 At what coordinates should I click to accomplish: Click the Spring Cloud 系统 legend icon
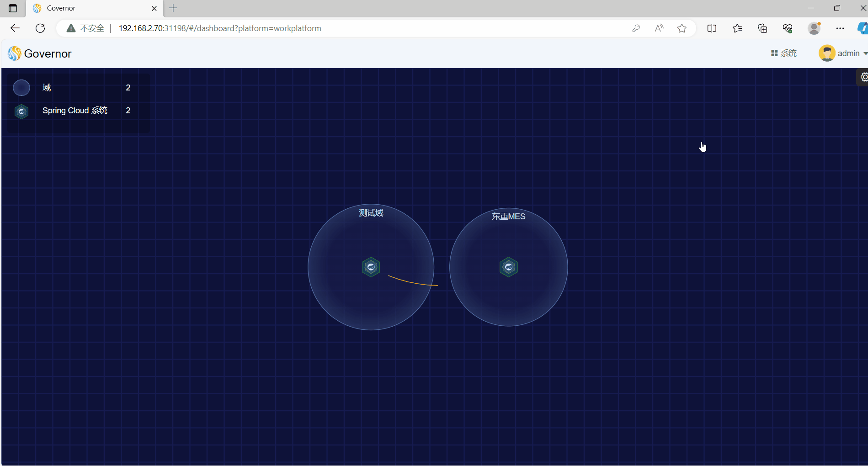(x=21, y=111)
